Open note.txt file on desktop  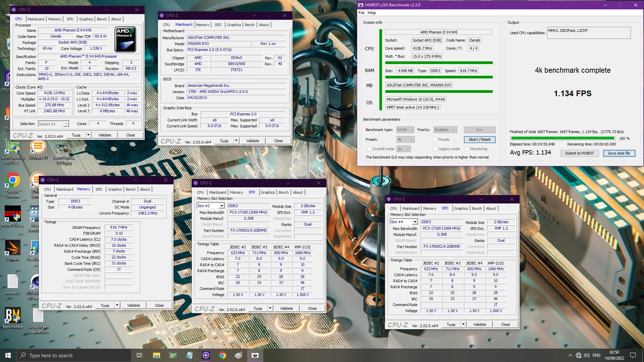[x=12, y=285]
